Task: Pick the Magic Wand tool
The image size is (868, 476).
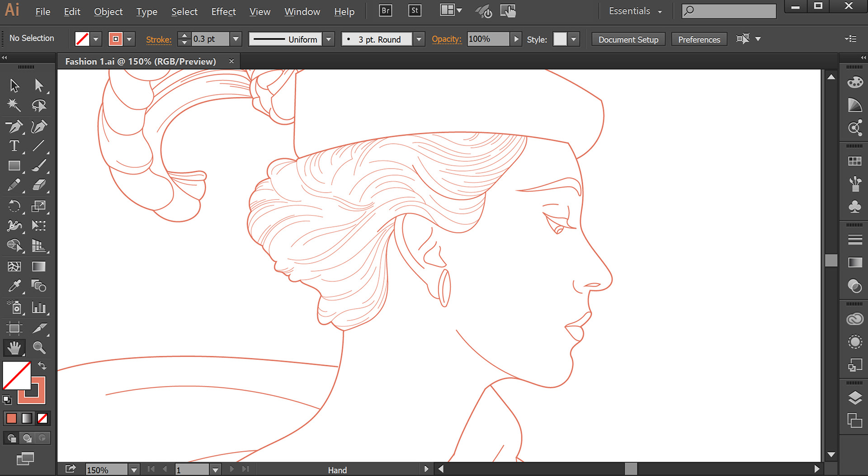Action: click(x=14, y=105)
